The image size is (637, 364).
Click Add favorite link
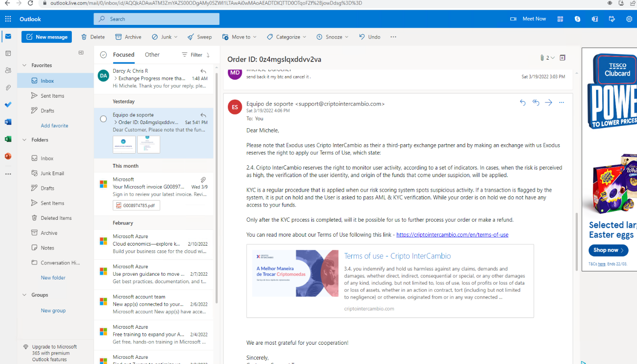(x=54, y=126)
